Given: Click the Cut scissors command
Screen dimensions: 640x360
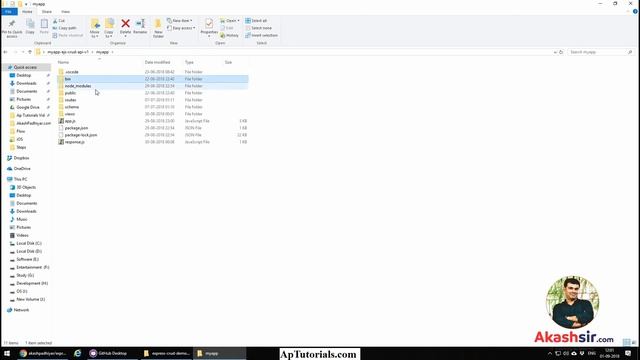Looking at the screenshot, I should coord(59,20).
